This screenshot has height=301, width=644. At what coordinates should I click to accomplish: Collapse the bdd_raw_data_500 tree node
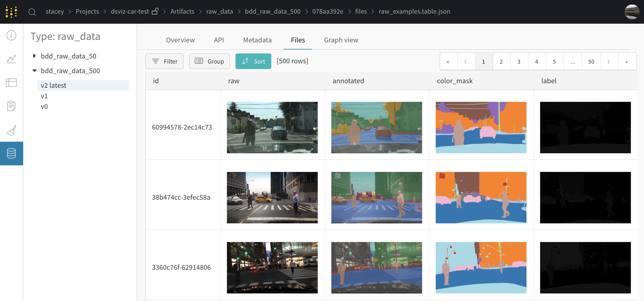pyautogui.click(x=35, y=71)
